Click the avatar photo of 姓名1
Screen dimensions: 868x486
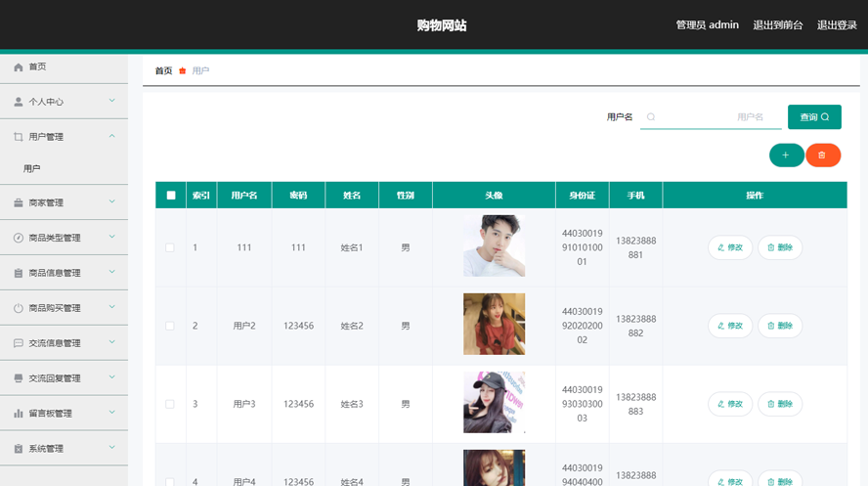tap(494, 245)
